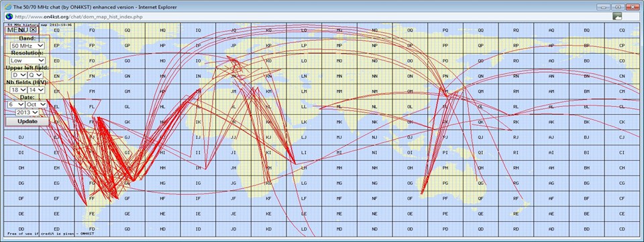Maximize the browser window
The height and width of the screenshot is (242, 644).
(x=618, y=7)
